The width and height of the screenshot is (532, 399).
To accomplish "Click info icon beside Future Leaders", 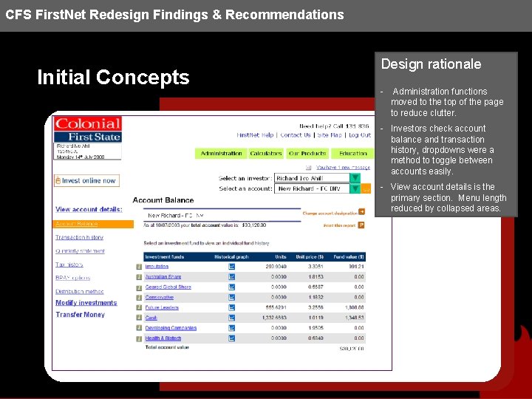I will [139, 307].
